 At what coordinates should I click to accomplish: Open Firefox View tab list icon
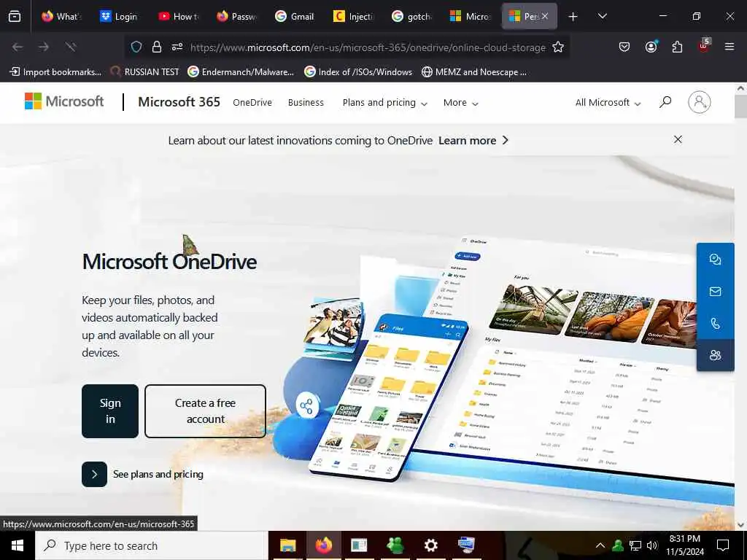15,17
